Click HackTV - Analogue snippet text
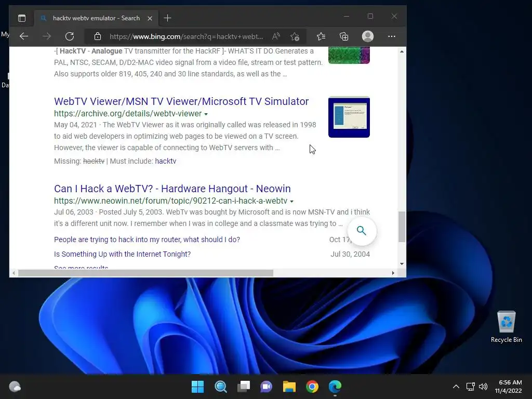Viewport: 532px width, 399px height. [188, 62]
